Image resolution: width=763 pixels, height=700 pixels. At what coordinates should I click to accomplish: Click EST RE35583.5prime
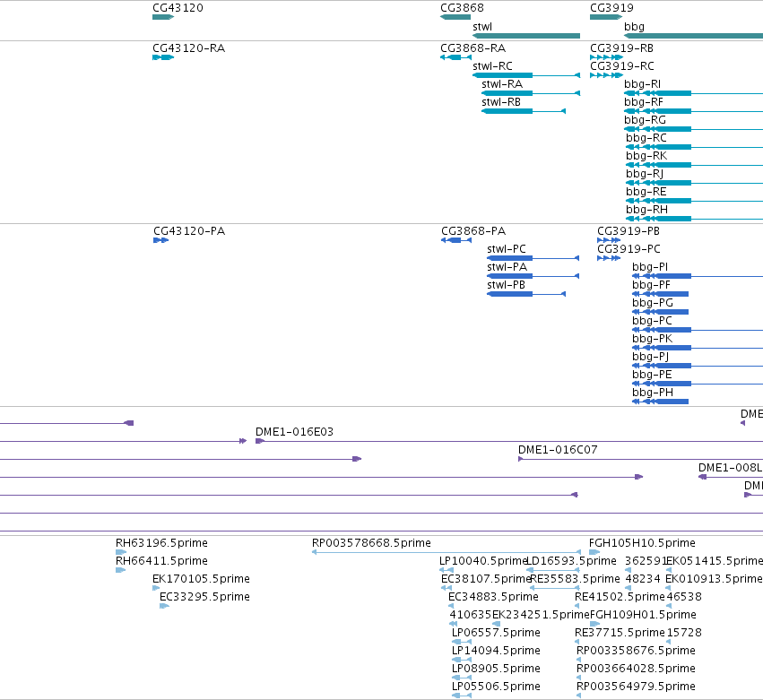coord(555,588)
